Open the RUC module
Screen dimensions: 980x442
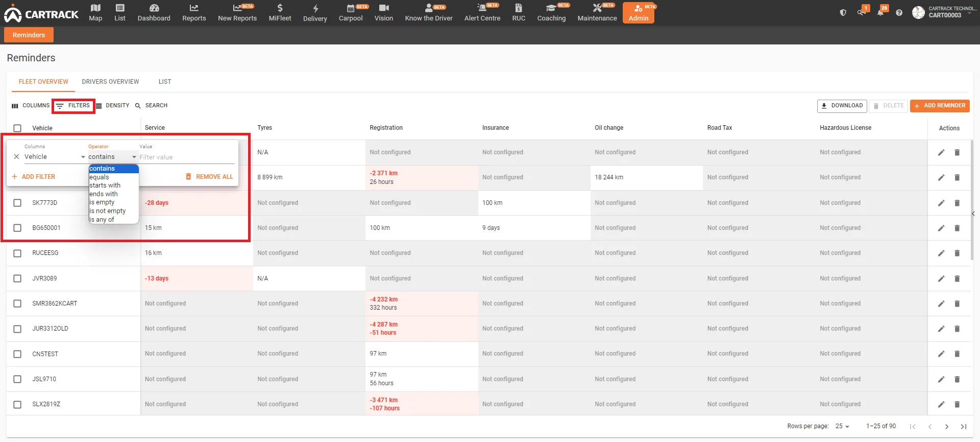point(519,13)
